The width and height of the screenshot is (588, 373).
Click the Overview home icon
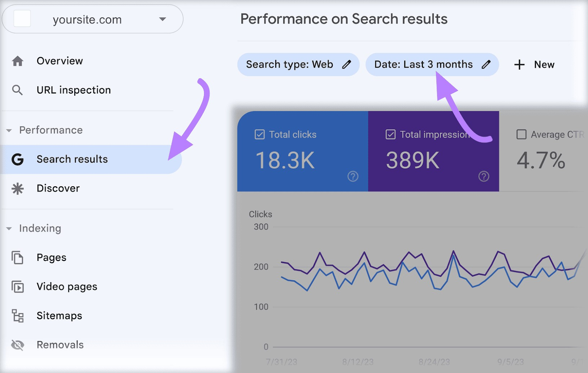click(x=18, y=61)
